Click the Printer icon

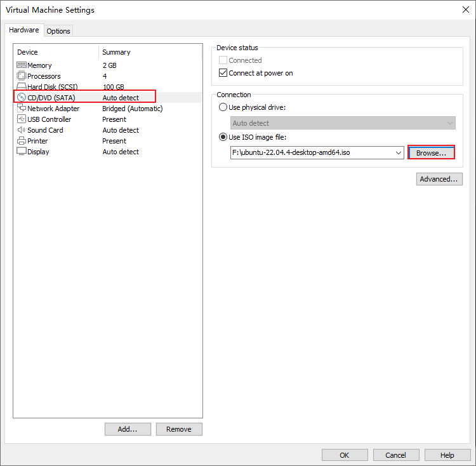click(x=21, y=140)
